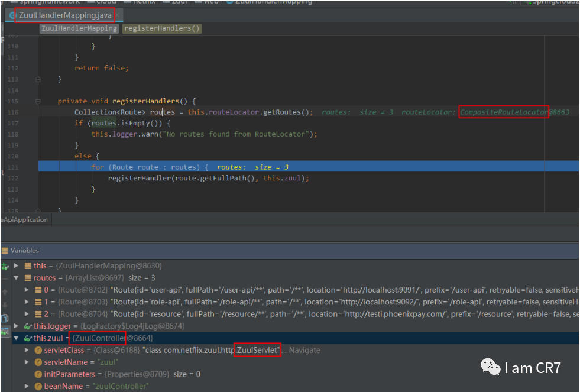Click the element icon of route 1
Image resolution: width=580 pixels, height=392 pixels.
coord(38,302)
